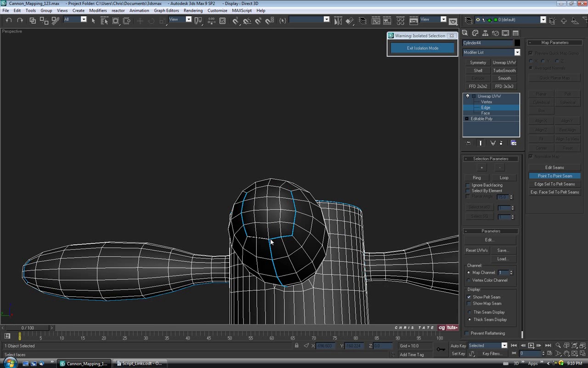Open the Rendering menu
588x368 pixels.
click(x=193, y=11)
